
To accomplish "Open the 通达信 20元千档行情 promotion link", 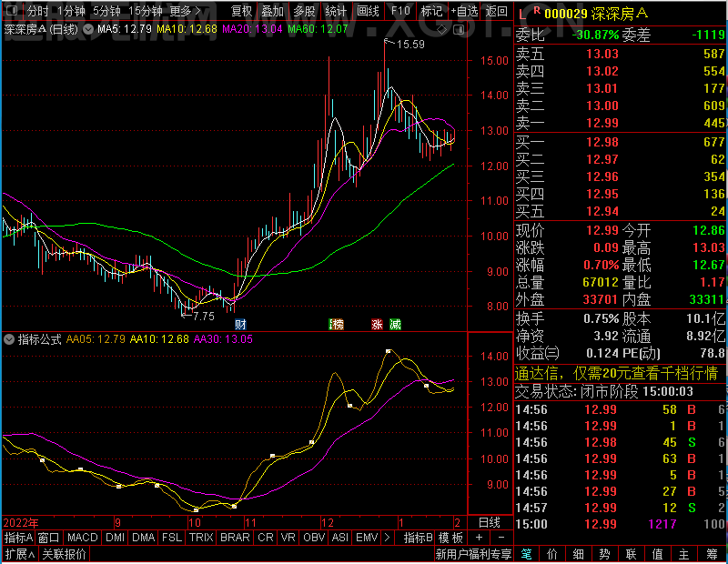I will 617,373.
